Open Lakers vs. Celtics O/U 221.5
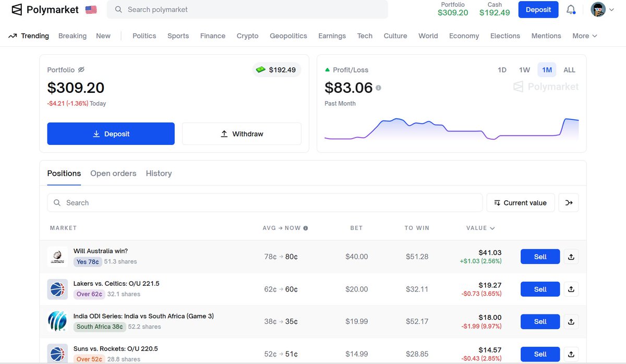 116,283
